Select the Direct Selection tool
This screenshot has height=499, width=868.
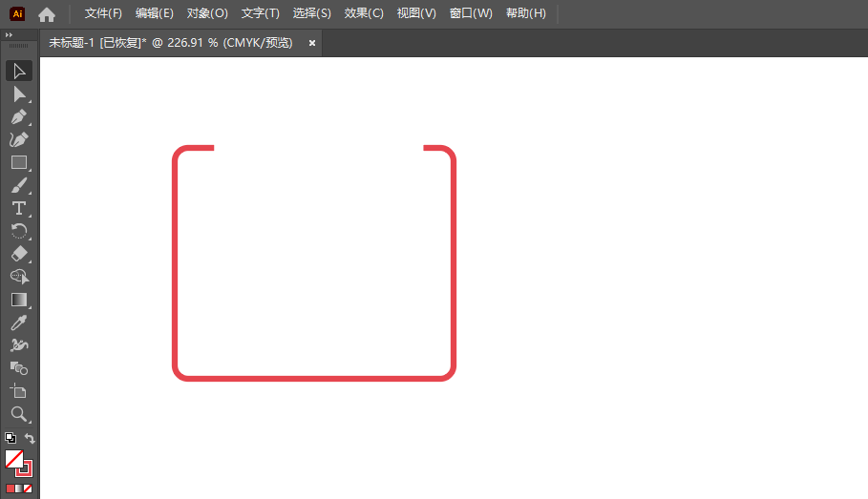[x=19, y=94]
